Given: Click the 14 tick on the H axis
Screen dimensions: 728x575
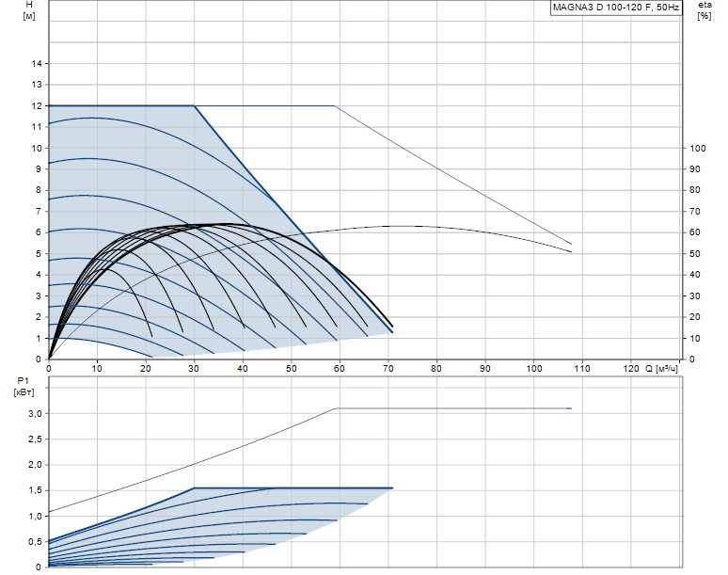Looking at the screenshot, I should [x=37, y=64].
